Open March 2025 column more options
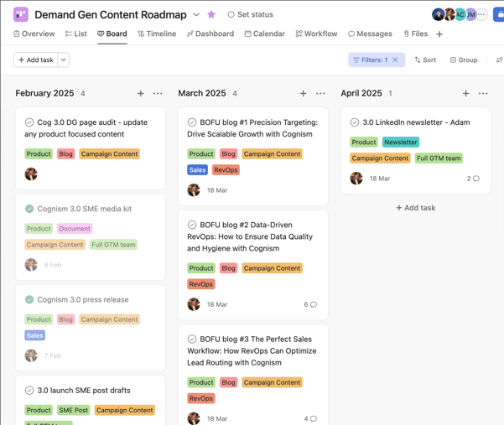The width and height of the screenshot is (504, 425). (x=320, y=94)
